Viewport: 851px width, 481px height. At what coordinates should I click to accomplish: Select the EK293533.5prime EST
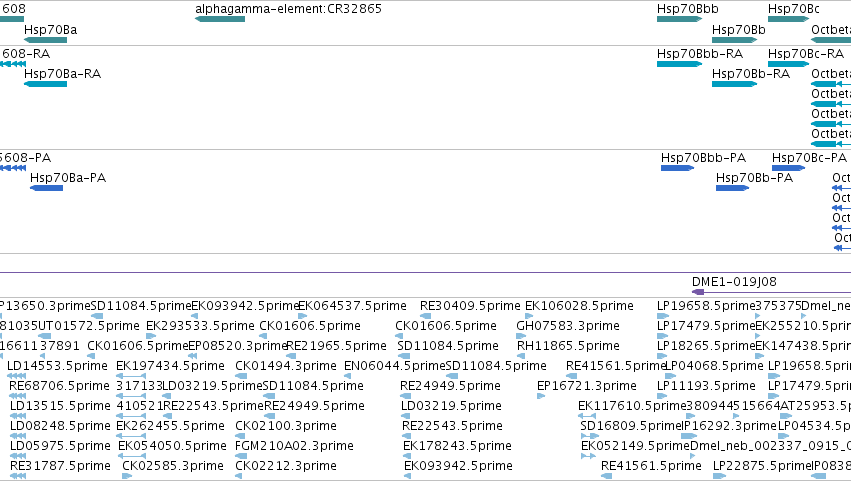[x=151, y=336]
